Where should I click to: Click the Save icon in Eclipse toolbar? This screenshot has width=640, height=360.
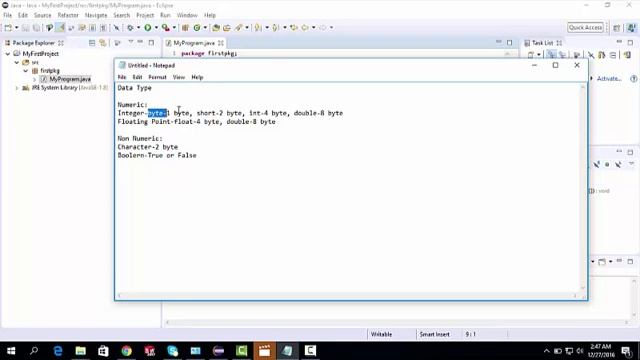(26, 28)
